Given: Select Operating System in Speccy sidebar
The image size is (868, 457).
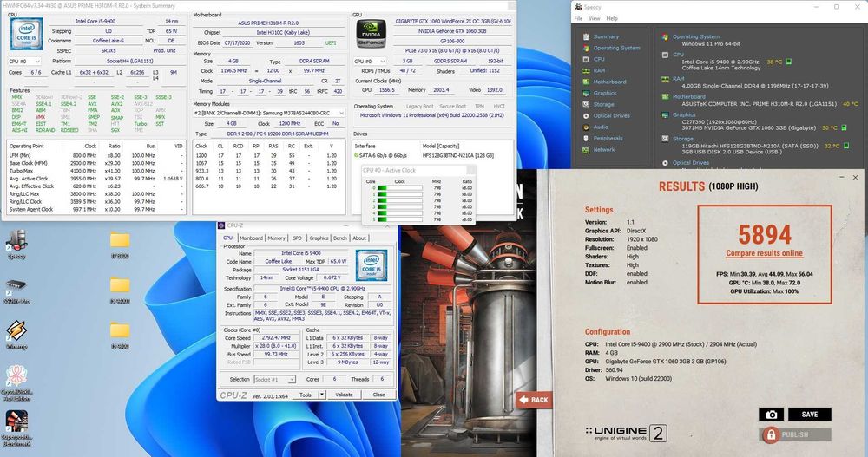Looking at the screenshot, I should [616, 49].
